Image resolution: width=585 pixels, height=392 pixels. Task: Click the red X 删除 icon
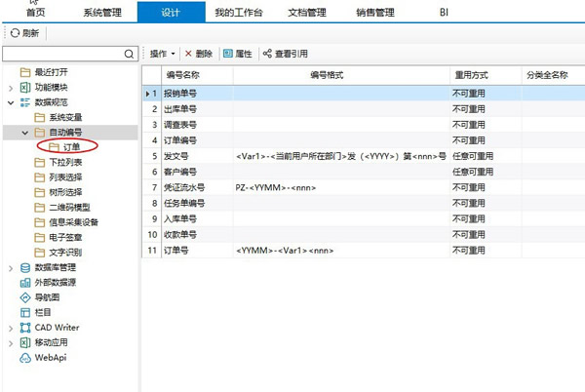[189, 53]
